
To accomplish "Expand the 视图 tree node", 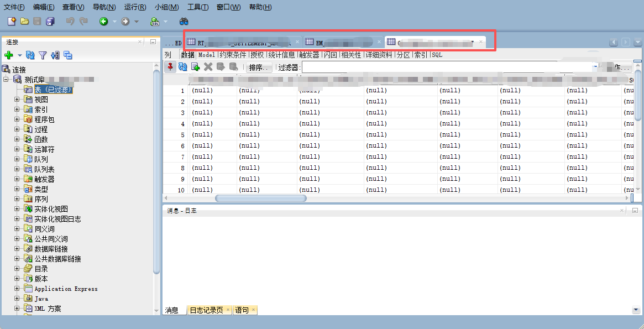I will pos(17,99).
